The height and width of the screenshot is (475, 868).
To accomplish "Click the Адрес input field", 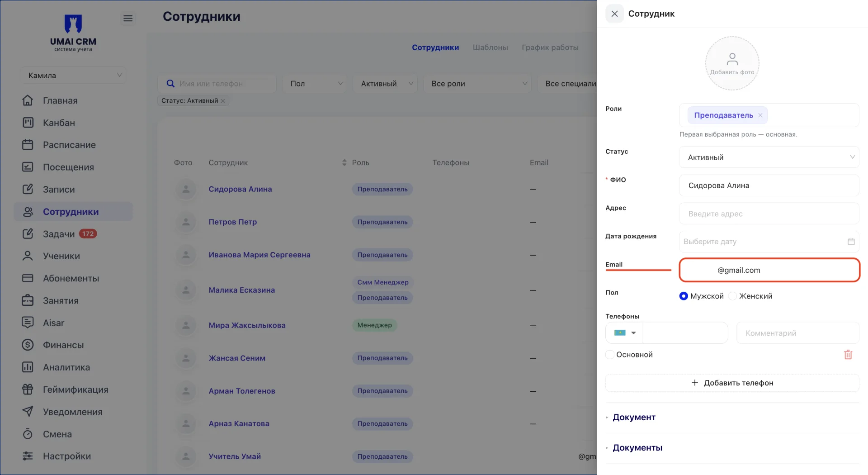I will tap(769, 214).
